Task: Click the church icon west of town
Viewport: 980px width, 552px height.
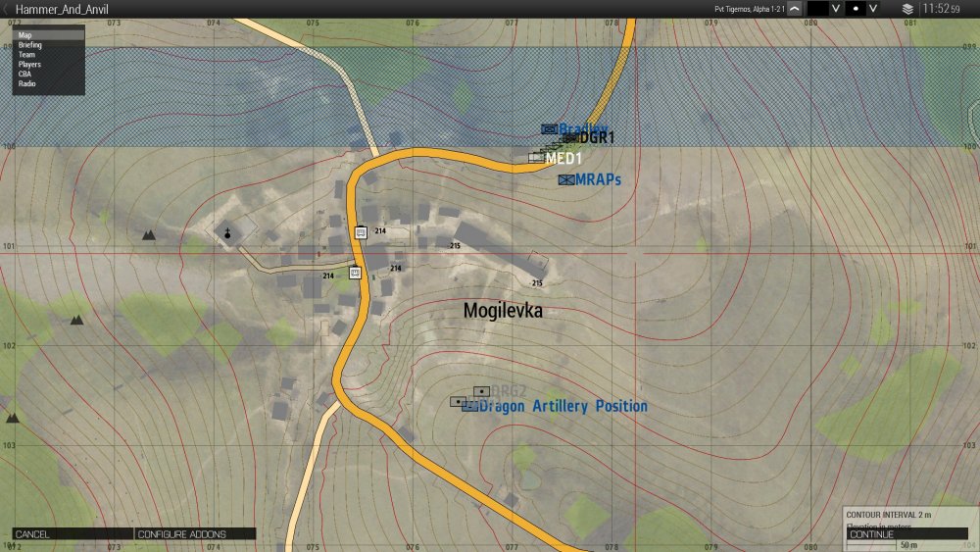Action: point(227,233)
